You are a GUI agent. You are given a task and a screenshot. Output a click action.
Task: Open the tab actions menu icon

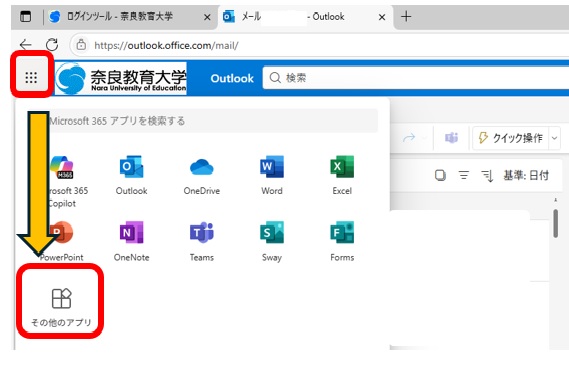pos(25,16)
